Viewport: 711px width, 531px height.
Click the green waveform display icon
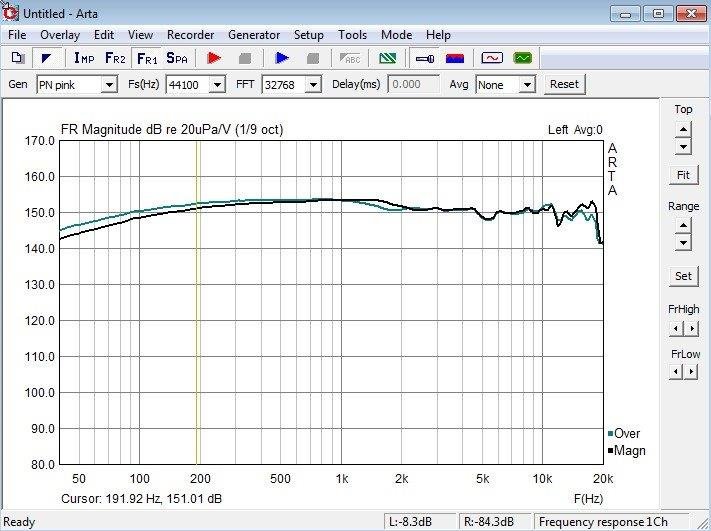[x=523, y=58]
